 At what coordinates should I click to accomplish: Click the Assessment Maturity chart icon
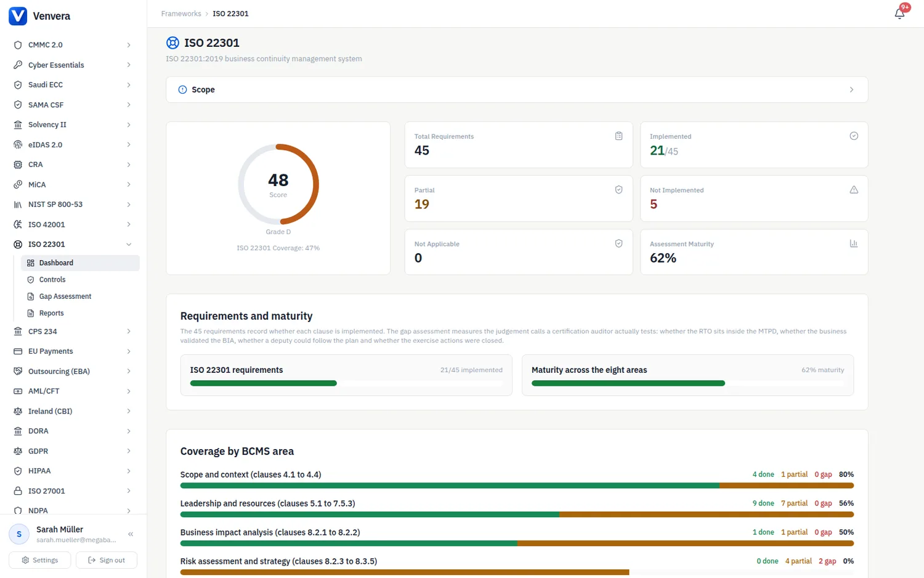(854, 243)
